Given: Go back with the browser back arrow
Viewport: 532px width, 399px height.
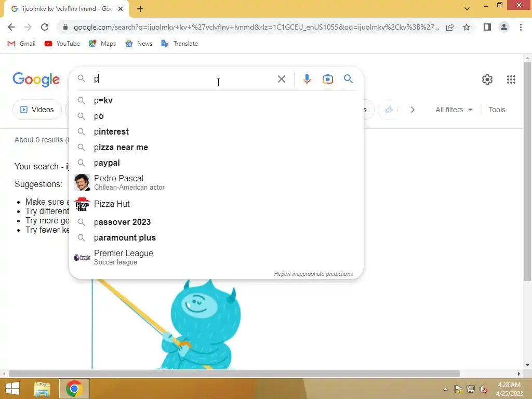Looking at the screenshot, I should point(11,27).
